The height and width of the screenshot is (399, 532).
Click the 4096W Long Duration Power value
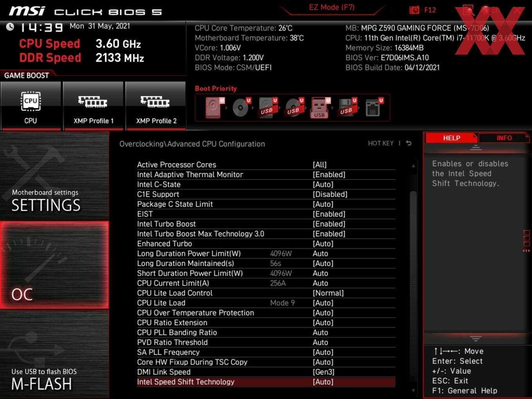point(281,253)
